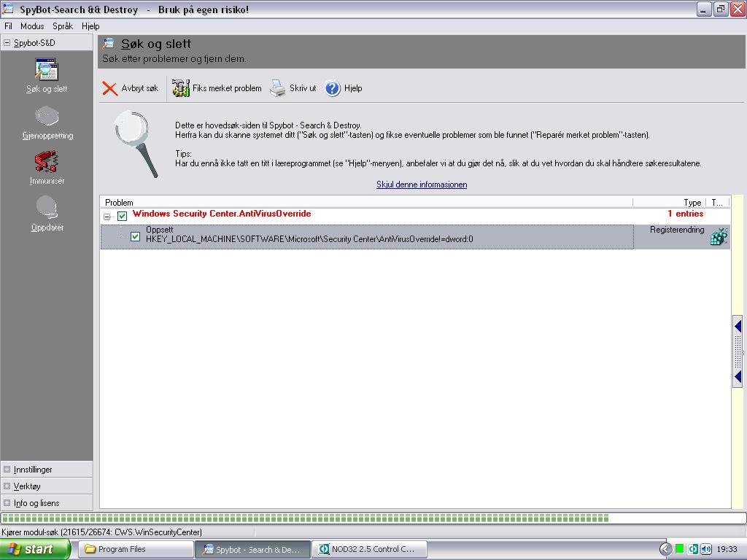Open the Modus menu
747x560 pixels.
coord(32,26)
